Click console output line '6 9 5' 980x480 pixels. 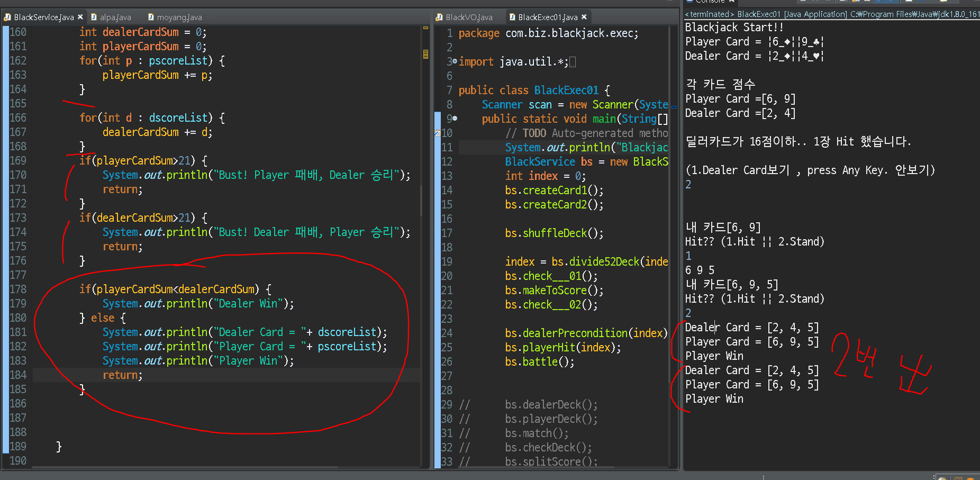700,270
